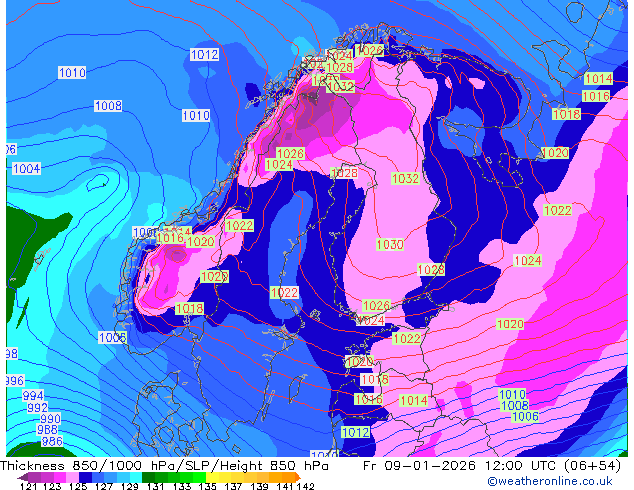
Task: Click the 'Fr 09-01-2026 12:00 UTC (06+54)' timestamp
Action: coord(492,466)
